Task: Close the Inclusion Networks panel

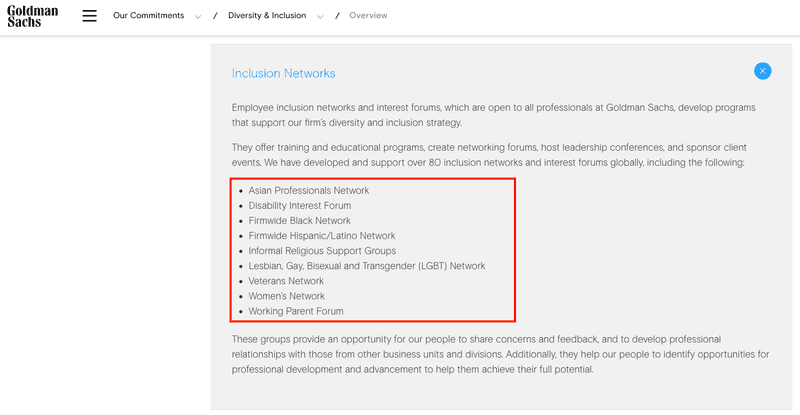Action: click(x=762, y=71)
